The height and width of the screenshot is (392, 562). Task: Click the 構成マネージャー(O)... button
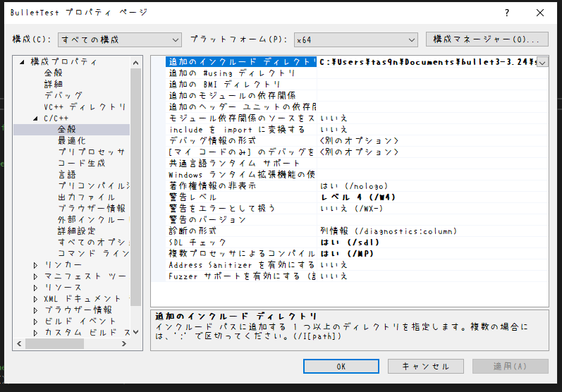point(487,39)
